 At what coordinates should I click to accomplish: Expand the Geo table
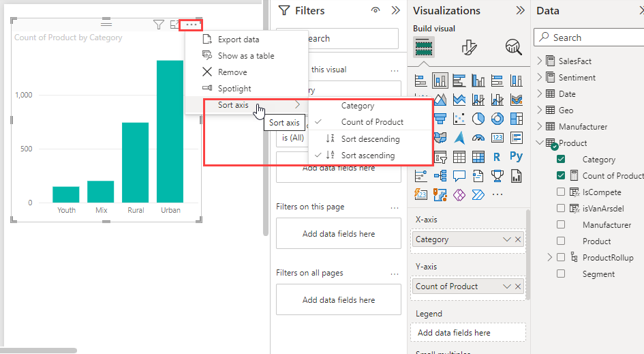[x=540, y=110]
